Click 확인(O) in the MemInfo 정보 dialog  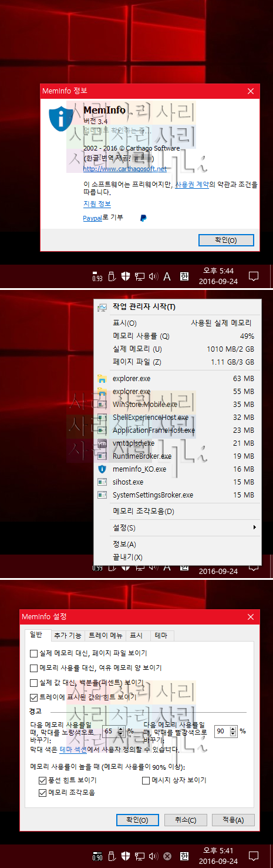pyautogui.click(x=226, y=240)
